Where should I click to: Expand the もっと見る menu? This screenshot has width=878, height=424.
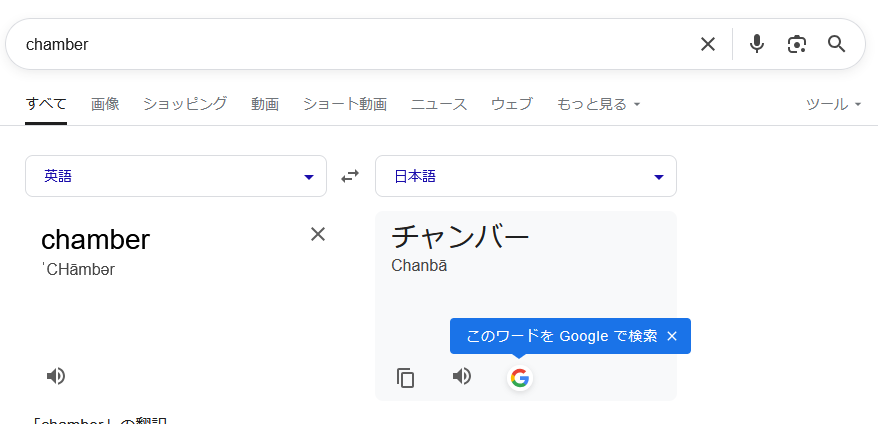point(598,104)
